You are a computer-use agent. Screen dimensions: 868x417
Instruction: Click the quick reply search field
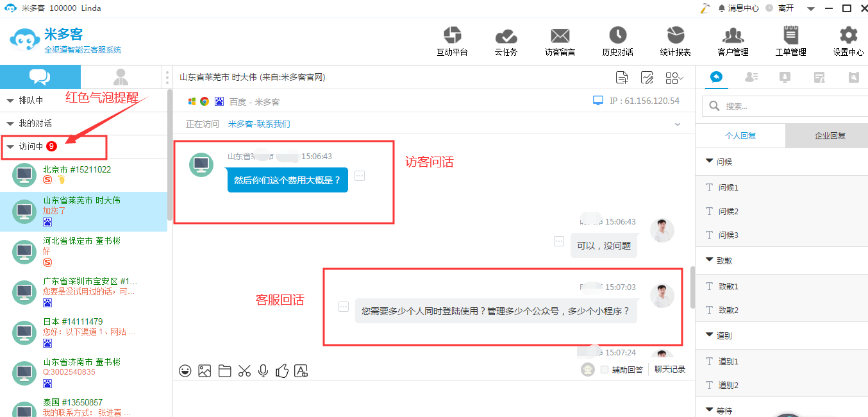coord(785,106)
